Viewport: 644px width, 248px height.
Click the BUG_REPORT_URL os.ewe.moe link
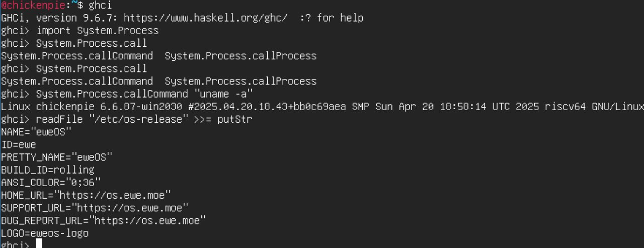[150, 220]
